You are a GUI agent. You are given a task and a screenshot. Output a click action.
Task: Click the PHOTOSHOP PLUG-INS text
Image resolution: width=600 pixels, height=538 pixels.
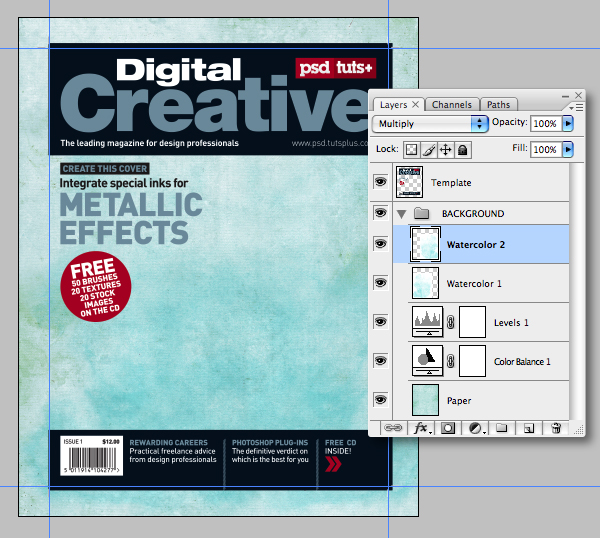point(270,442)
